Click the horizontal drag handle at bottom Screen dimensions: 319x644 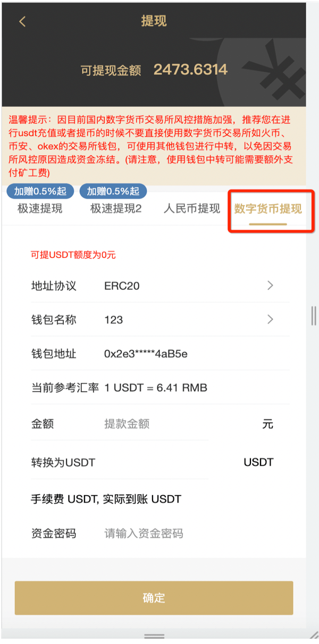point(154,636)
